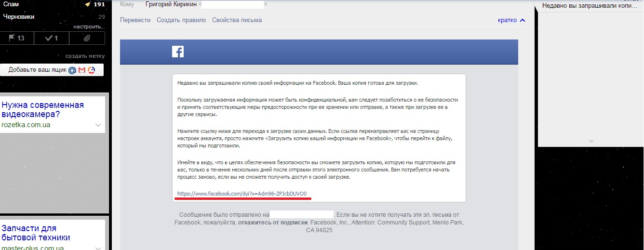Image resolution: width=644 pixels, height=250 pixels.
Task: Click recipient name Григорий Кирикин
Action: point(171,4)
